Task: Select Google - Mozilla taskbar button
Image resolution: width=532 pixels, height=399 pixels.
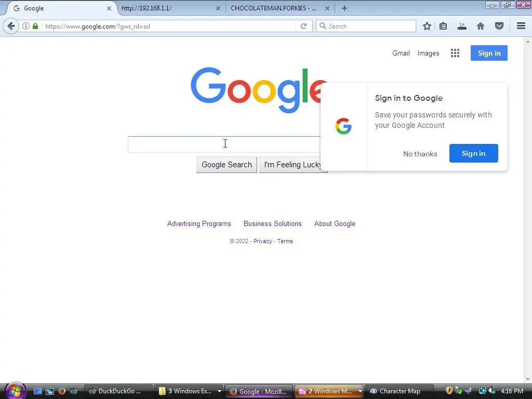Action: tap(259, 391)
